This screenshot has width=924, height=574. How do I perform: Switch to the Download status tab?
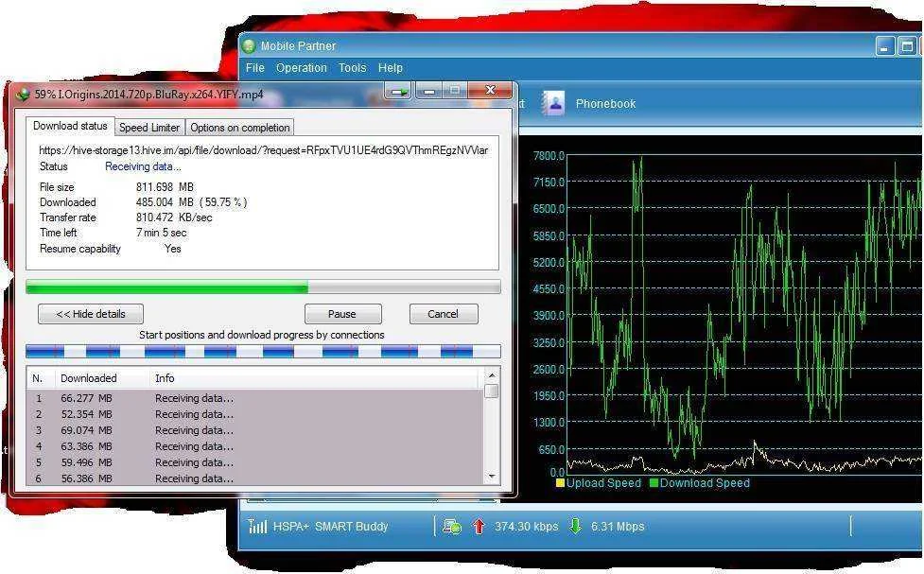70,126
